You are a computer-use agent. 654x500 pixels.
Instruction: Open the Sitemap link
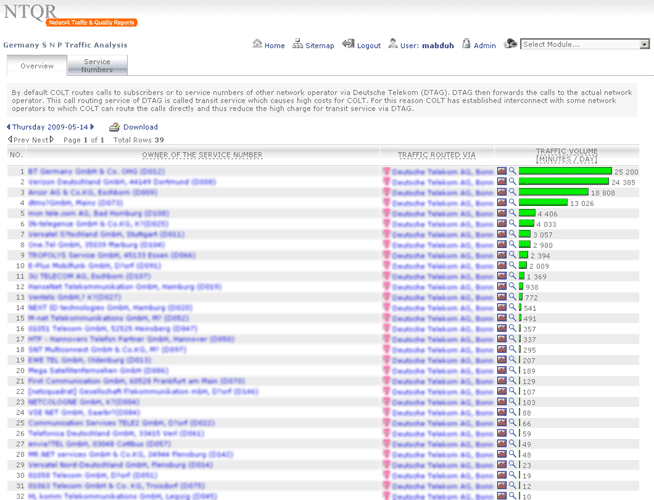(319, 45)
